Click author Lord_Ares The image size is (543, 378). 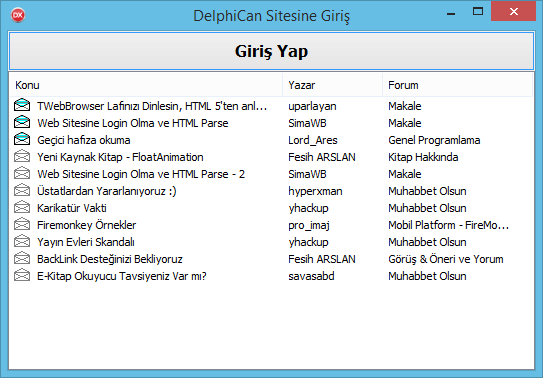click(x=313, y=140)
